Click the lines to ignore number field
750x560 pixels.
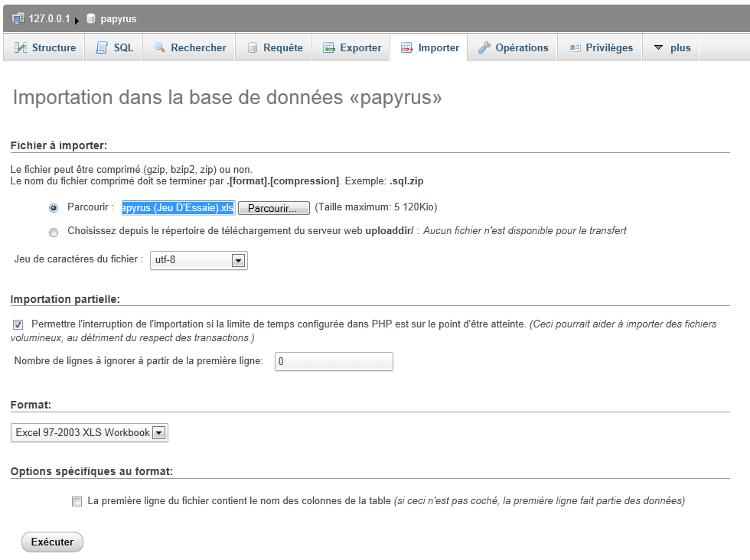[x=334, y=362]
